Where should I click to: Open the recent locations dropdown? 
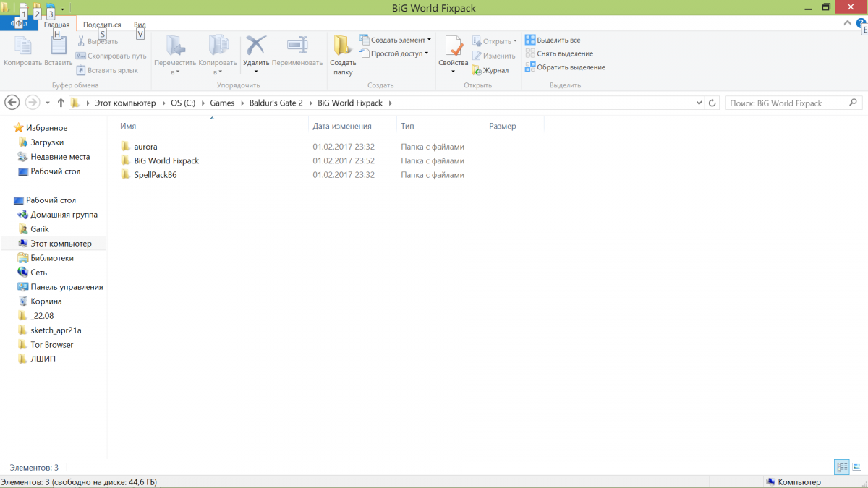click(48, 103)
